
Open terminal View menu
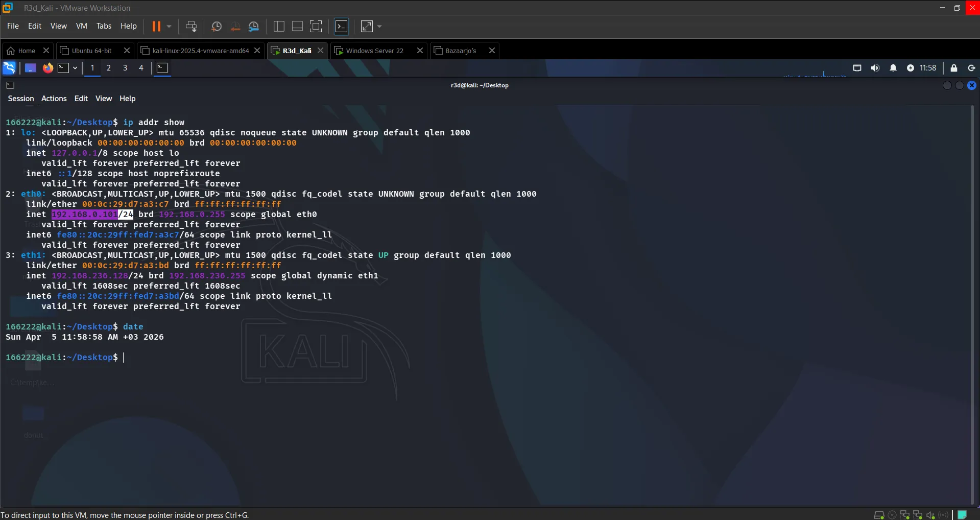coord(104,99)
